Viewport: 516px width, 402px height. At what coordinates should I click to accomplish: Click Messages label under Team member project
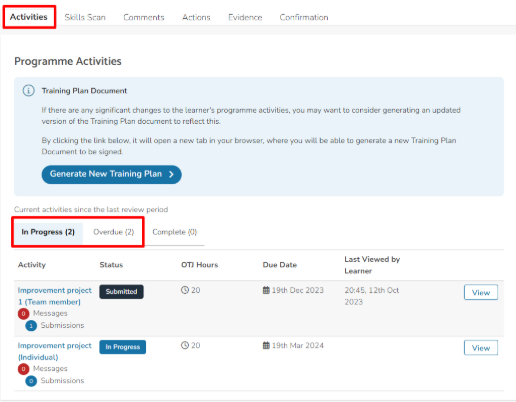(50, 313)
